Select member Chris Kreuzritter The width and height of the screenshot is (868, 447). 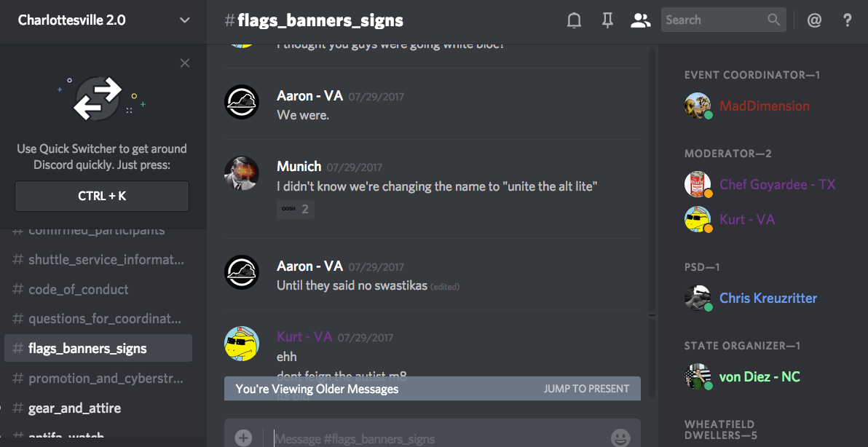click(768, 298)
